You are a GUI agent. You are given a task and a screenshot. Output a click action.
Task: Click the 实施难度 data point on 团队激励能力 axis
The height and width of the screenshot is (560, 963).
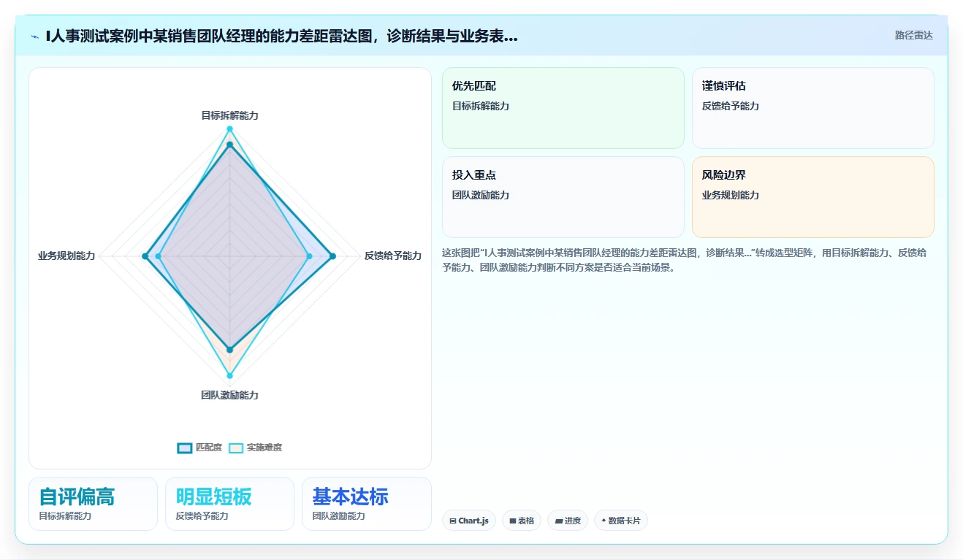tap(230, 376)
